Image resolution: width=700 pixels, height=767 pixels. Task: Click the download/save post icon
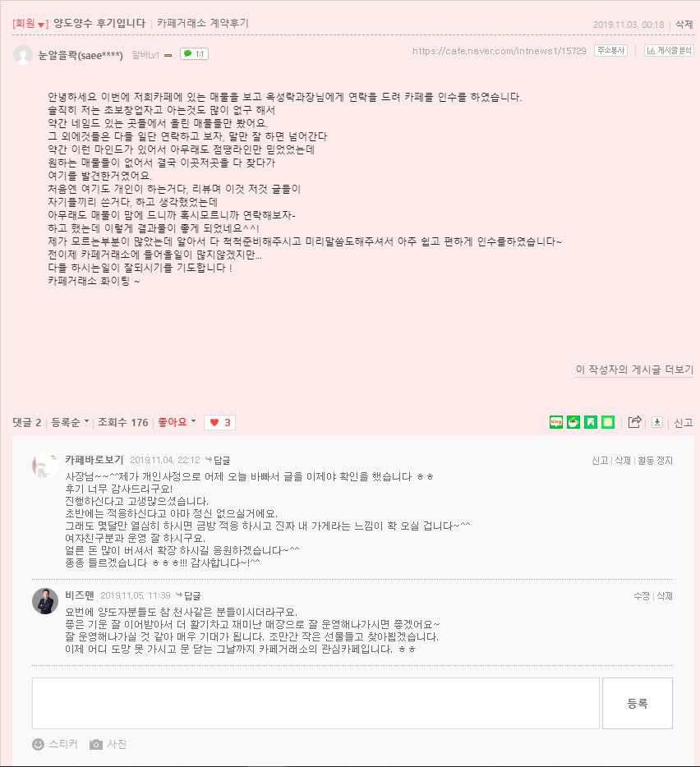click(657, 422)
